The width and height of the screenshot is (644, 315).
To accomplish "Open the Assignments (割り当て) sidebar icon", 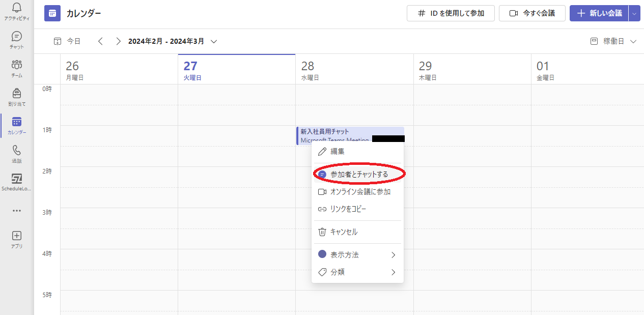I will tap(17, 94).
